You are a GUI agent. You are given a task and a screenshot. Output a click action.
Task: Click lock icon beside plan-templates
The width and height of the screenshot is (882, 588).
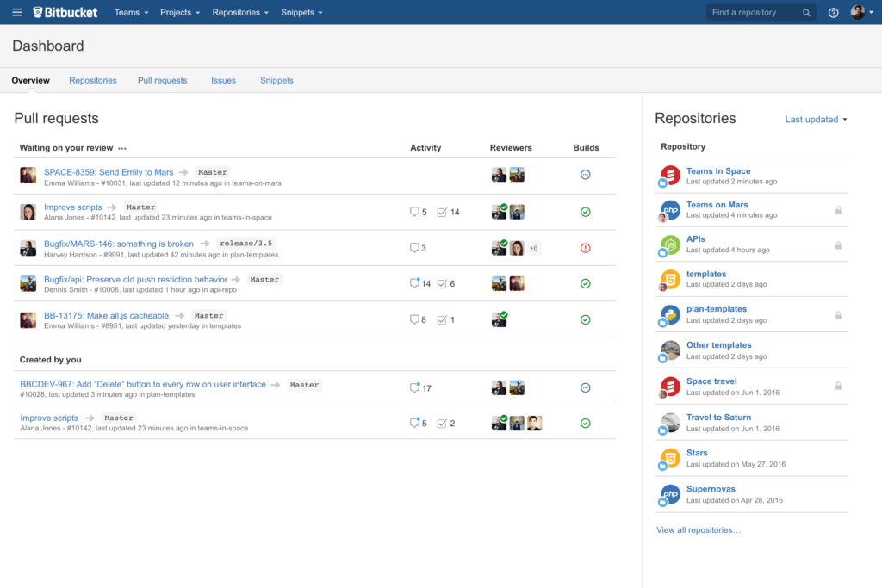point(838,315)
